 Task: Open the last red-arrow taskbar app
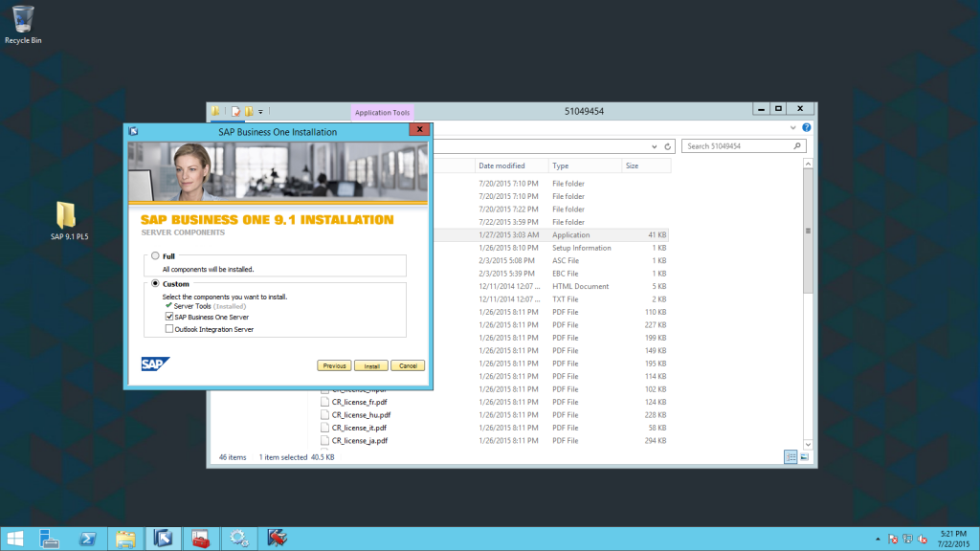tap(277, 539)
